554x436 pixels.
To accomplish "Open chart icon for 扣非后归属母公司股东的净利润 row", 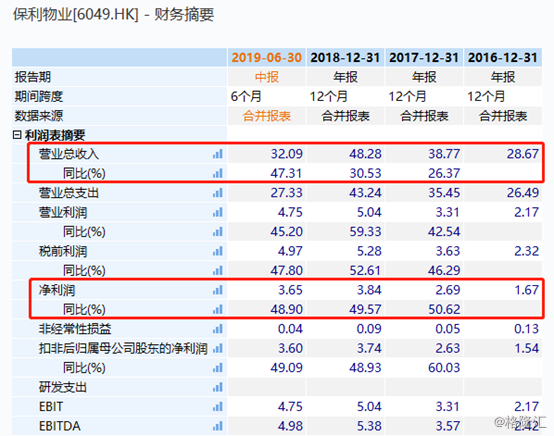I will pos(218,348).
